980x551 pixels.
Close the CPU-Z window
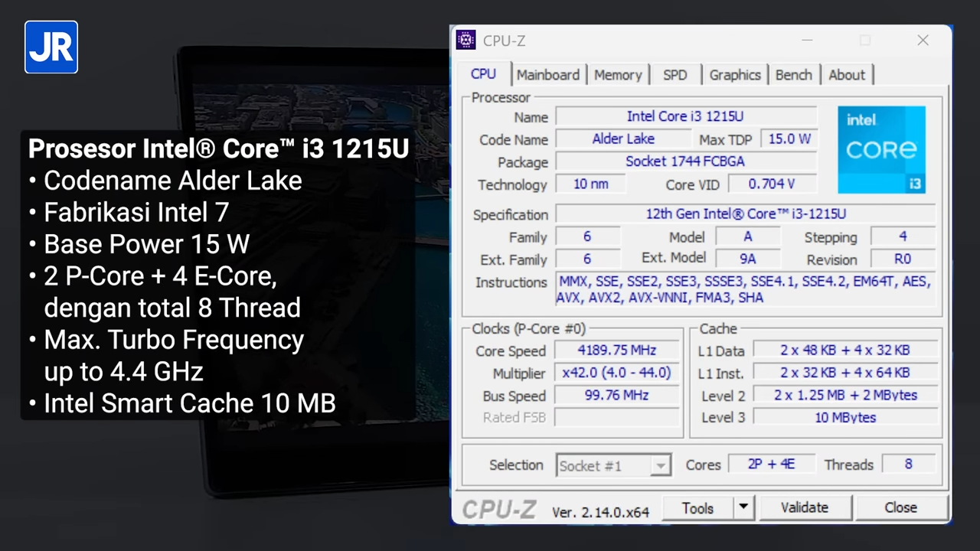coord(923,41)
